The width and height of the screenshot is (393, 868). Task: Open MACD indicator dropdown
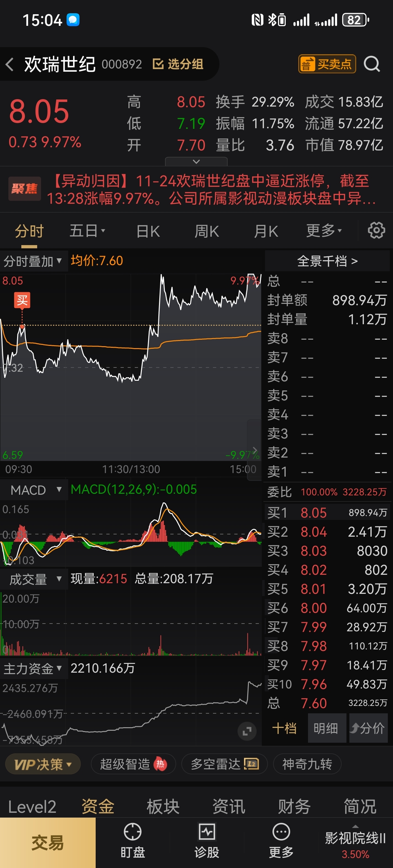point(34,490)
